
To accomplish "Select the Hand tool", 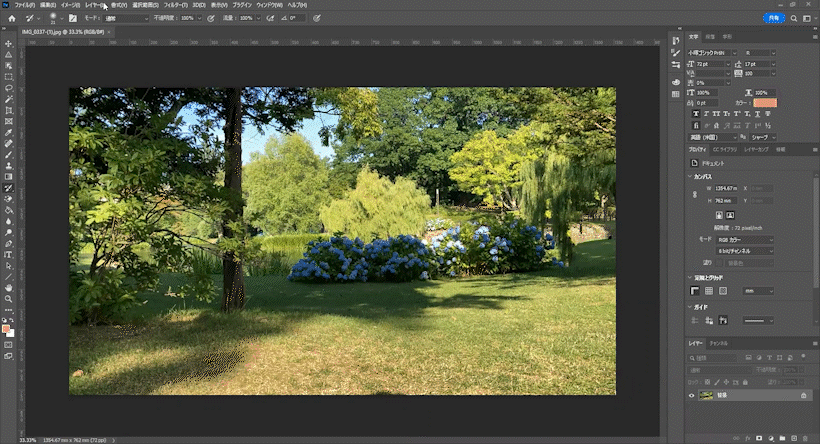I will [8, 288].
